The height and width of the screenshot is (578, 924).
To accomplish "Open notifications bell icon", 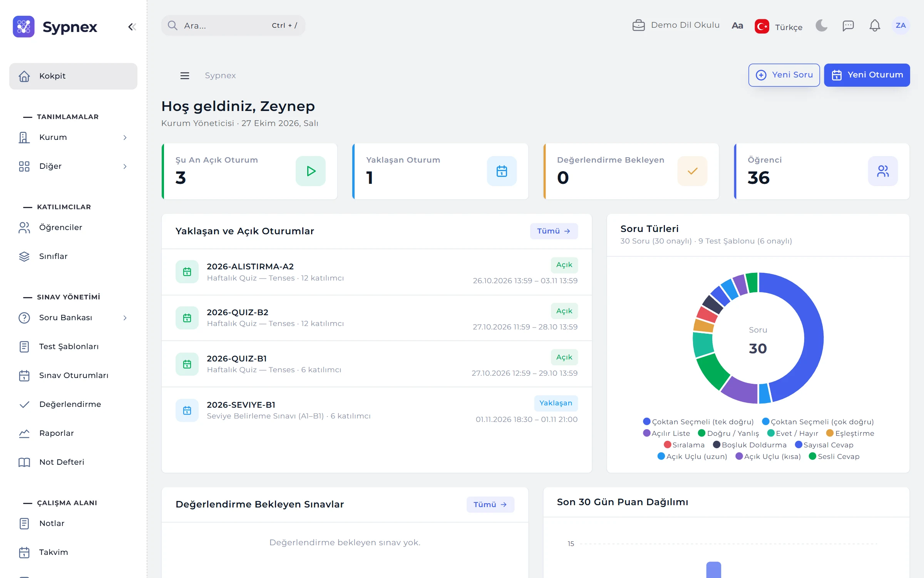I will [x=875, y=25].
